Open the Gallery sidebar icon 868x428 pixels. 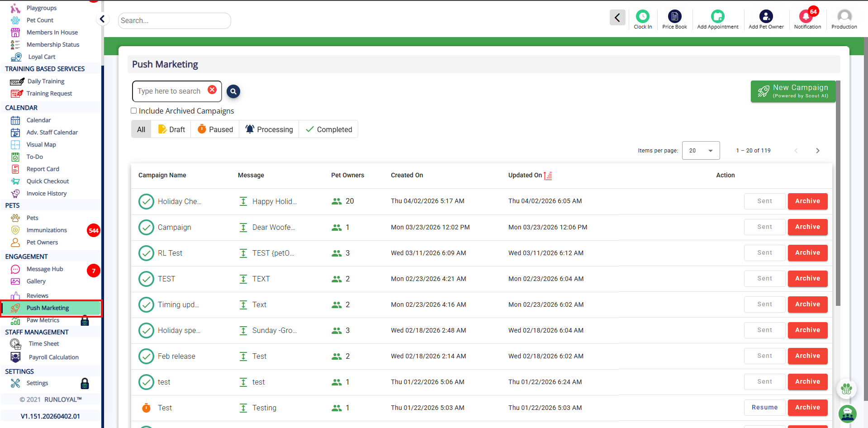point(15,281)
